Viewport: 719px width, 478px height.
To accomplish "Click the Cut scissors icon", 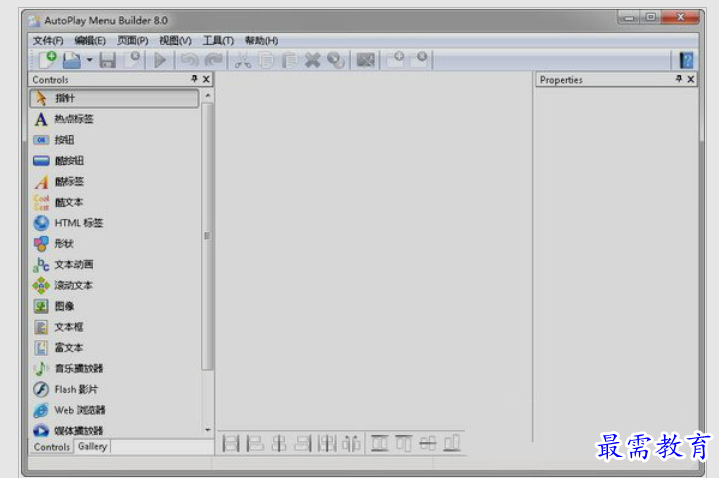I will (243, 60).
